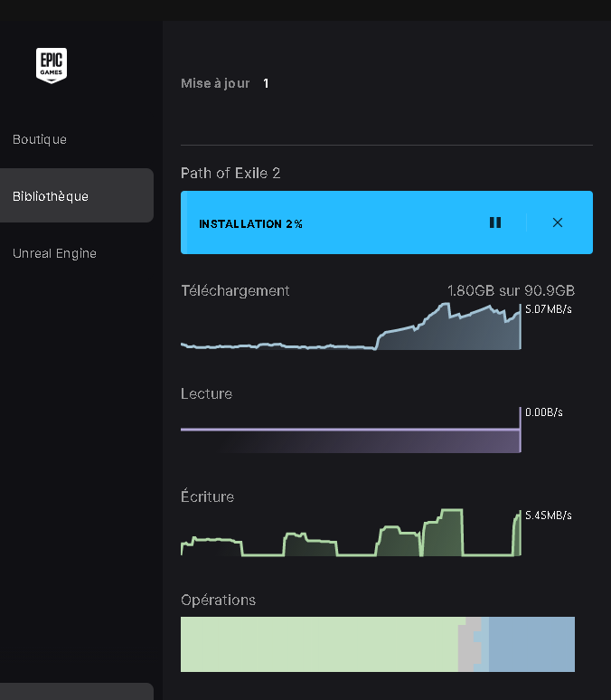Image resolution: width=611 pixels, height=700 pixels.
Task: Click the Opérations label
Action: click(x=218, y=600)
